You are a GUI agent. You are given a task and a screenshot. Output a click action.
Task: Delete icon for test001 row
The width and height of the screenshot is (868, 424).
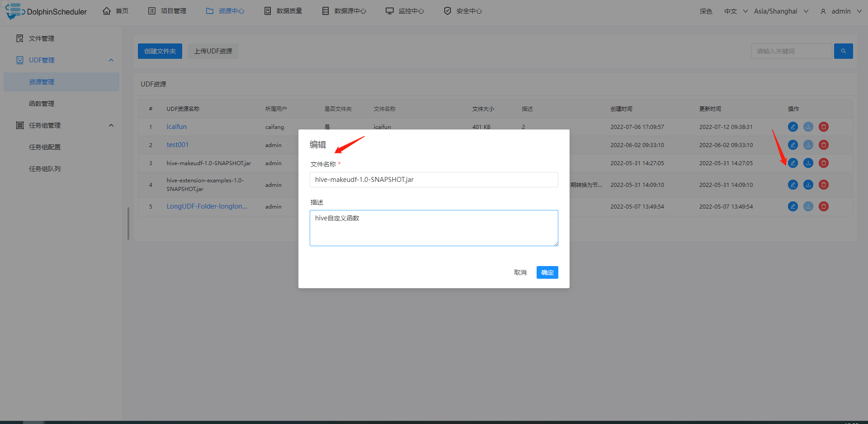click(824, 145)
